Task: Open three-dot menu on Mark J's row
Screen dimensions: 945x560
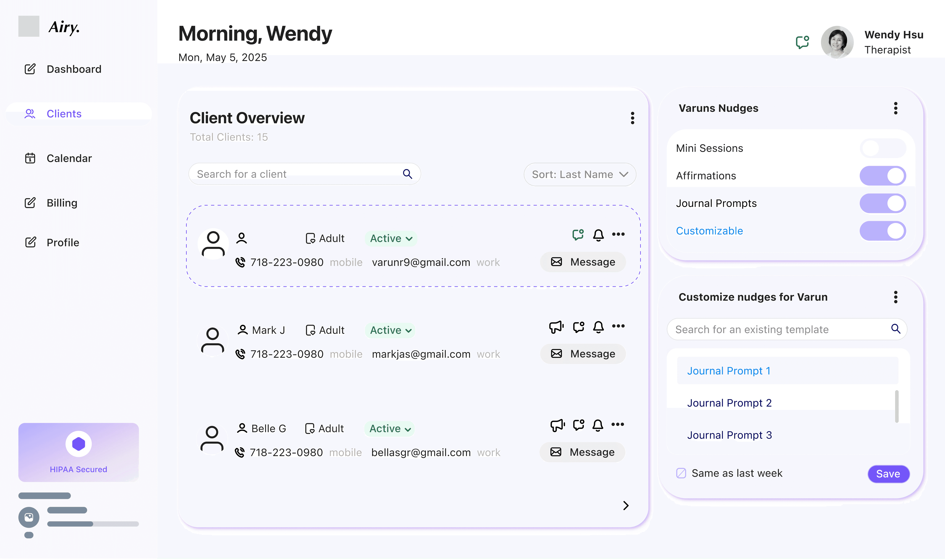Action: pyautogui.click(x=618, y=326)
